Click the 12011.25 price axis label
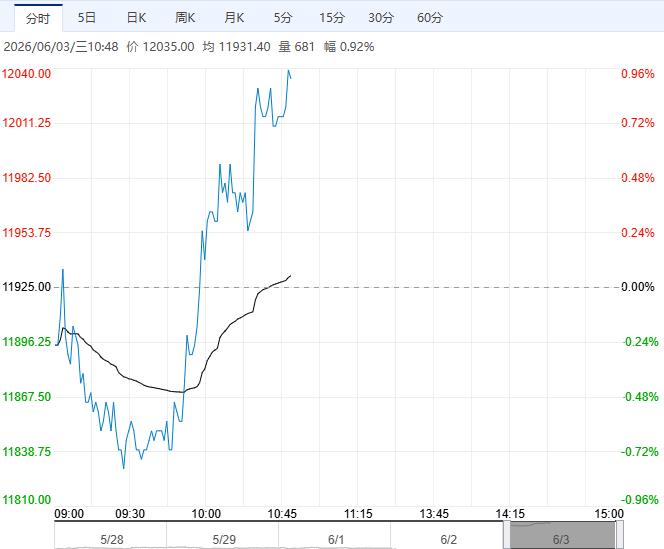Viewport: 664px width, 549px height. 26,123
